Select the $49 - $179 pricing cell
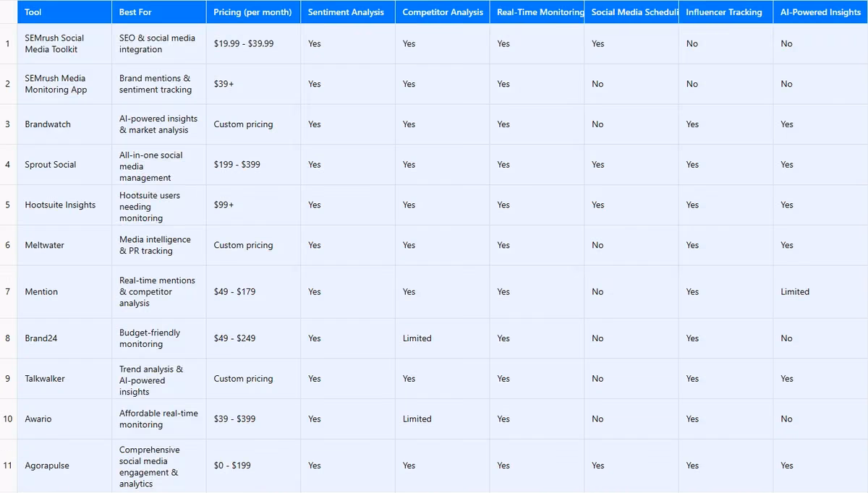Viewport: 868px width, 493px height. pos(253,292)
